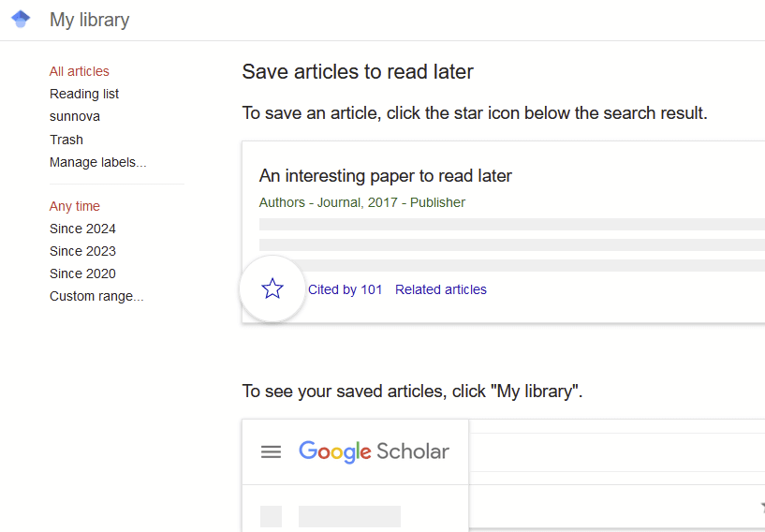Click the gray placeholder square below the hamburger menu

[x=271, y=516]
